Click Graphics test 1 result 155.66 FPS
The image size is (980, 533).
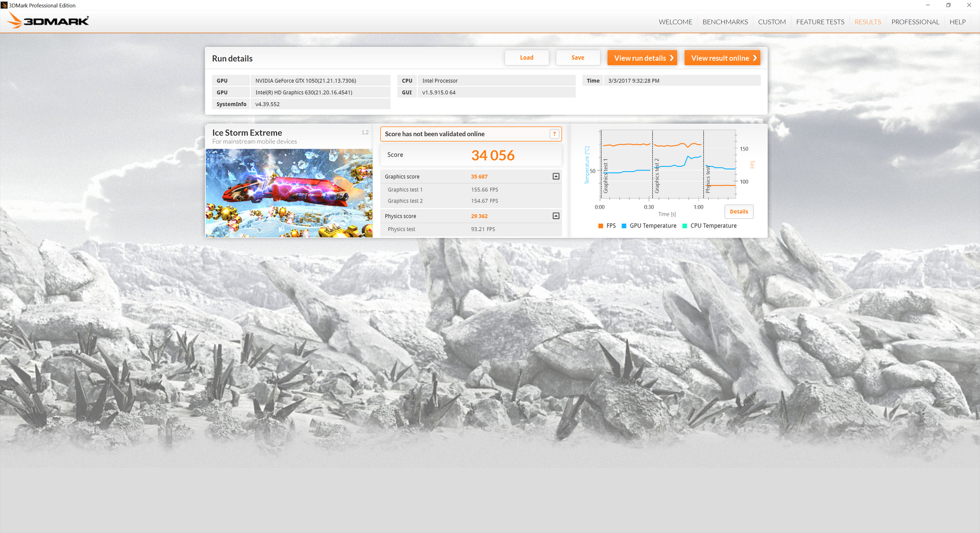pos(484,190)
